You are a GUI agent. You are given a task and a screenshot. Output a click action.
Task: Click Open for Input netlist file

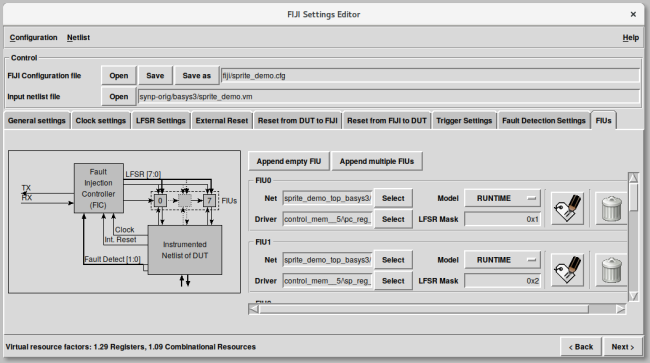coord(119,97)
